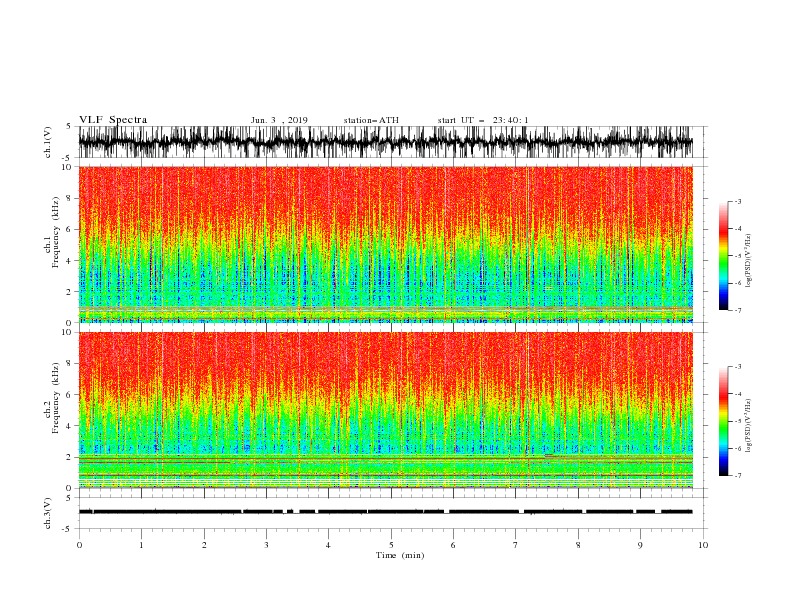Image resolution: width=792 pixels, height=612 pixels.
Task: Click the "3" tick on the time axis
Action: coord(266,545)
